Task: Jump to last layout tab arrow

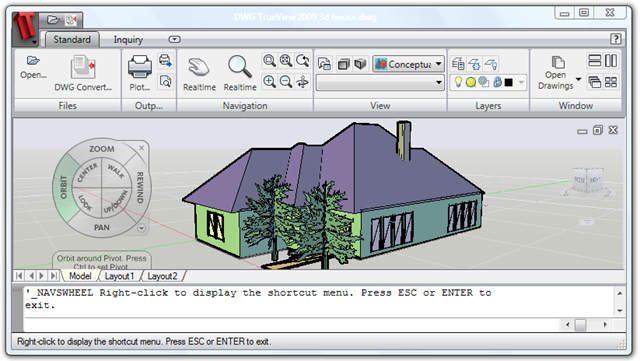Action: [x=53, y=276]
